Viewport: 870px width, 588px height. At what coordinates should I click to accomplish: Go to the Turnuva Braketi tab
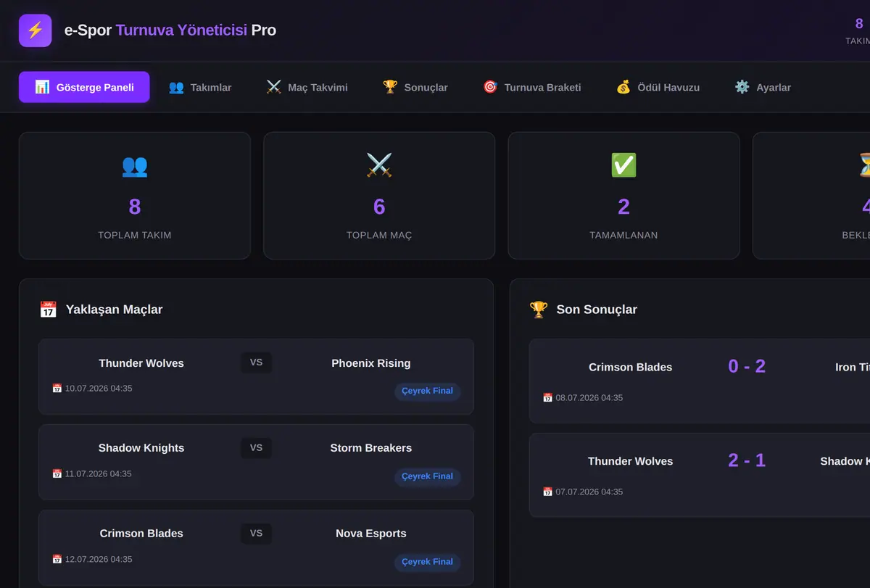click(532, 87)
